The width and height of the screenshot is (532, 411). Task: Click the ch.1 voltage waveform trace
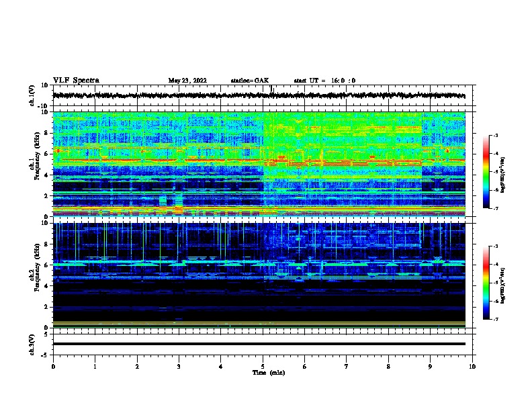[259, 95]
